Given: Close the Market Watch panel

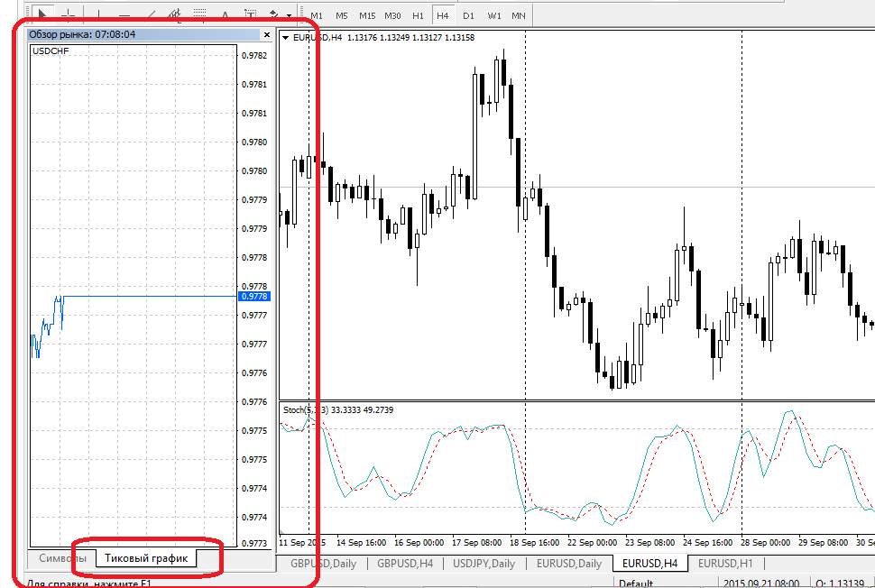Looking at the screenshot, I should pos(267,34).
